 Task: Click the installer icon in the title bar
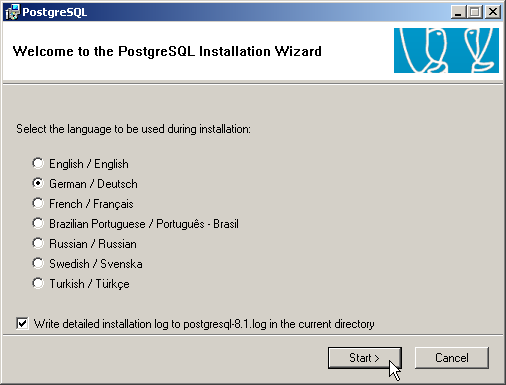(x=12, y=12)
